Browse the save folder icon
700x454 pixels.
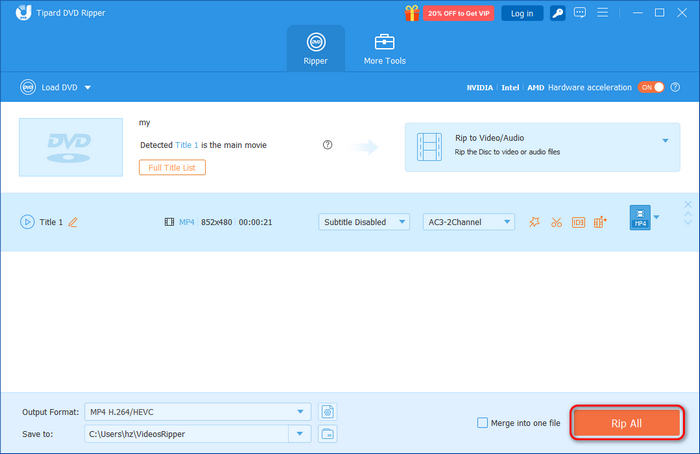(x=328, y=433)
